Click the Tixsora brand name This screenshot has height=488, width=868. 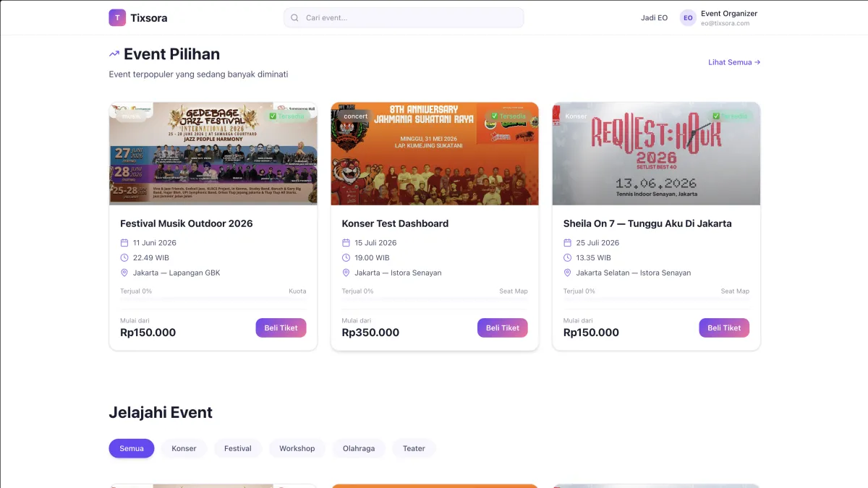(x=149, y=18)
